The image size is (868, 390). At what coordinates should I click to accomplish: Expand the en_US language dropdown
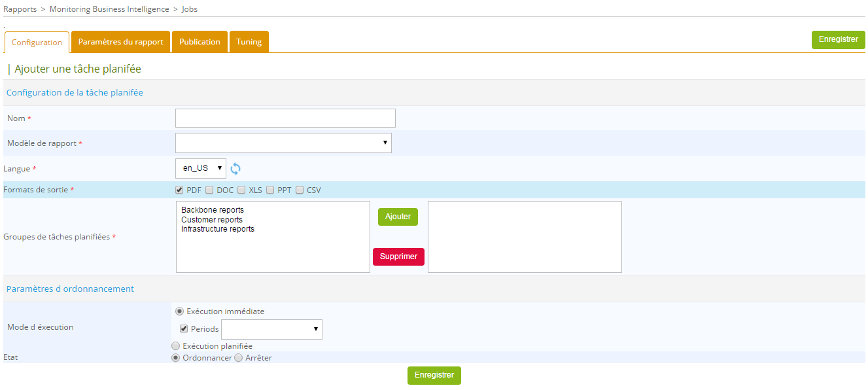click(201, 168)
